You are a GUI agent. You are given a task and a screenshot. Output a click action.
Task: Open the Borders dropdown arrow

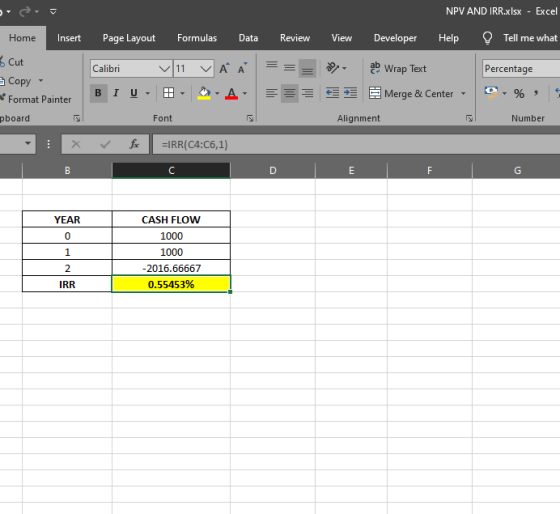182,94
